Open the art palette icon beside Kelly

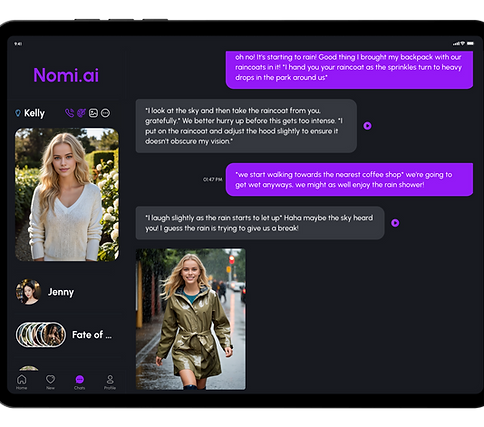point(81,113)
